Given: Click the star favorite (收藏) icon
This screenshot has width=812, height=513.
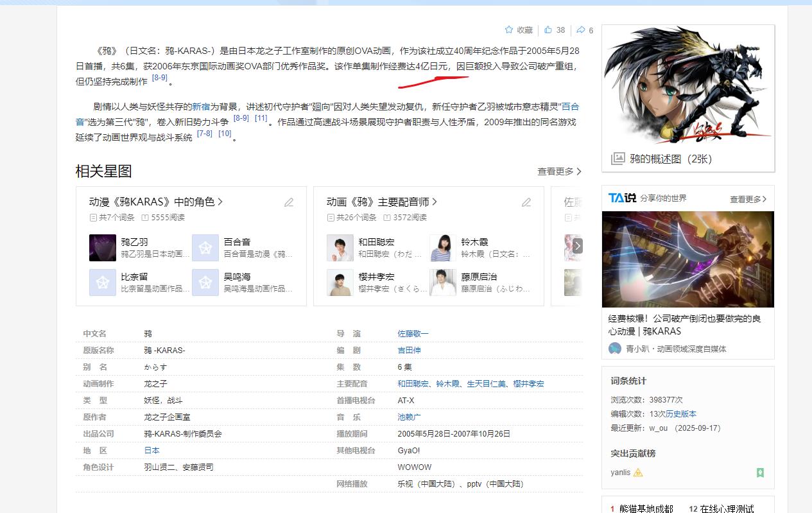Looking at the screenshot, I should (x=509, y=30).
